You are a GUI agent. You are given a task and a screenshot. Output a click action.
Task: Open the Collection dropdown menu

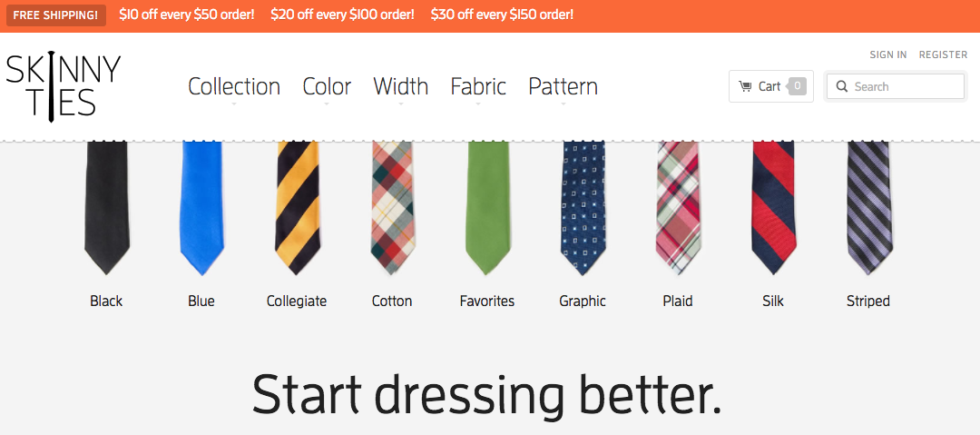[x=234, y=87]
